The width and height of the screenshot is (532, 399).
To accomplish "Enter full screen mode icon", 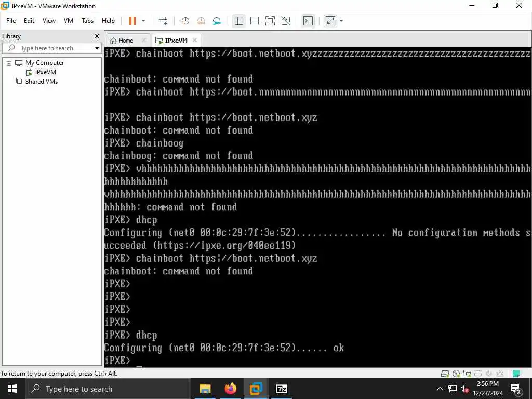I will click(270, 21).
